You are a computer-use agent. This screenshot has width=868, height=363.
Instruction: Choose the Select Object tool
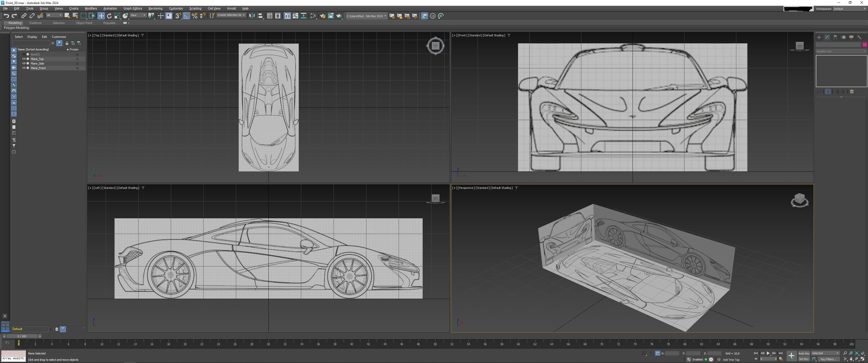tap(67, 16)
